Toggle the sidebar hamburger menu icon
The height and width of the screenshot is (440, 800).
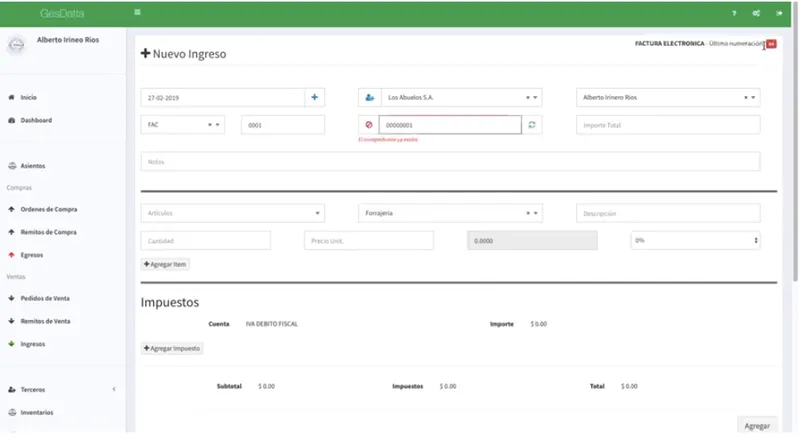coord(137,12)
